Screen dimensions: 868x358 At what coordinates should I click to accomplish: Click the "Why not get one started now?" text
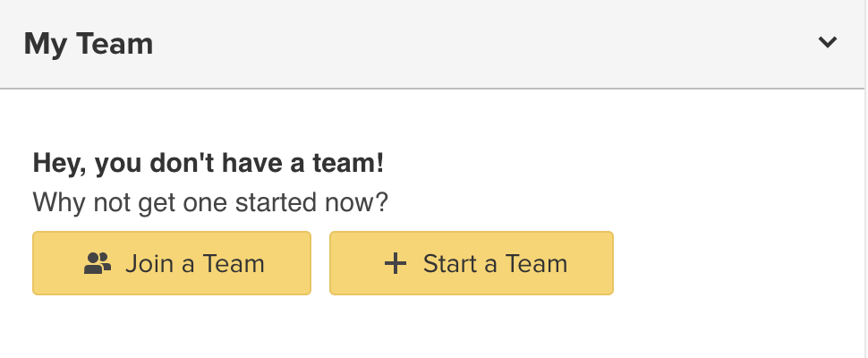[210, 202]
